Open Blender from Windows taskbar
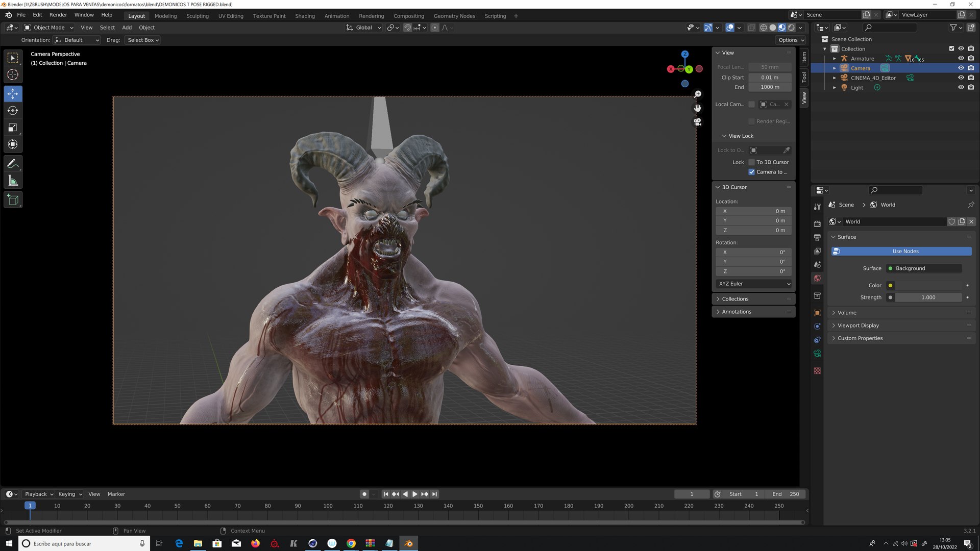This screenshot has width=980, height=551. (x=408, y=543)
